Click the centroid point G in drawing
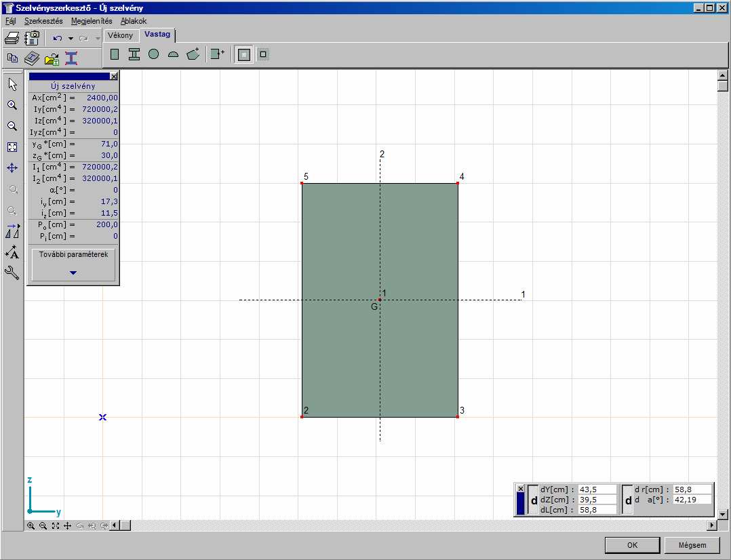 pos(380,300)
